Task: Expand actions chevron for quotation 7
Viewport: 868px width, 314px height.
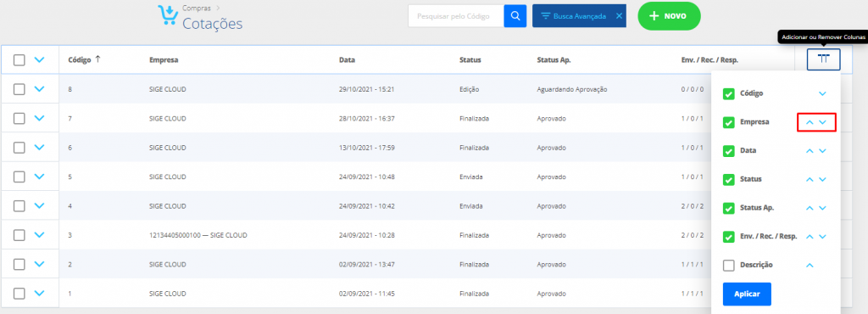Action: pyautogui.click(x=39, y=118)
